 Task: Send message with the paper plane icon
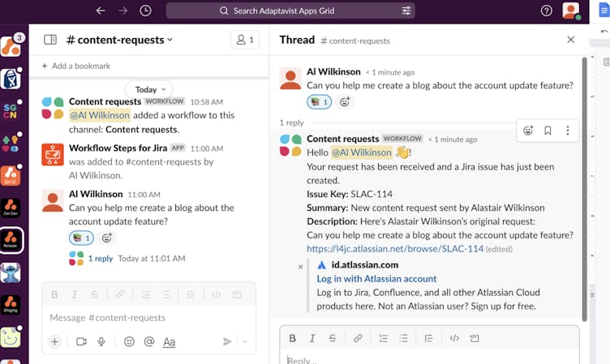227,341
